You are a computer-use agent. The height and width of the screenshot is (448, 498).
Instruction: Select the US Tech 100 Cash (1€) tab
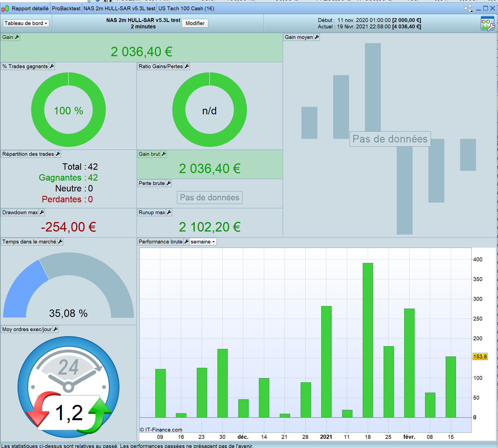pyautogui.click(x=186, y=9)
